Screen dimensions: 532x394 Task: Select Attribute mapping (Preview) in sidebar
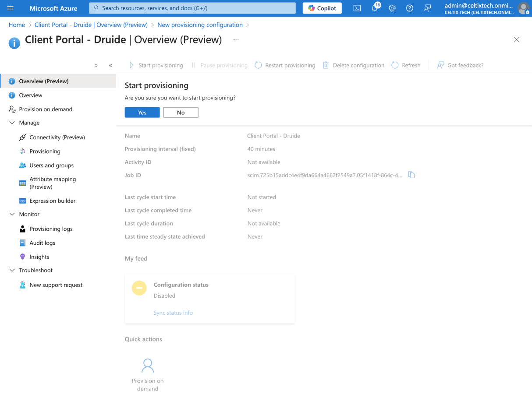(53, 183)
